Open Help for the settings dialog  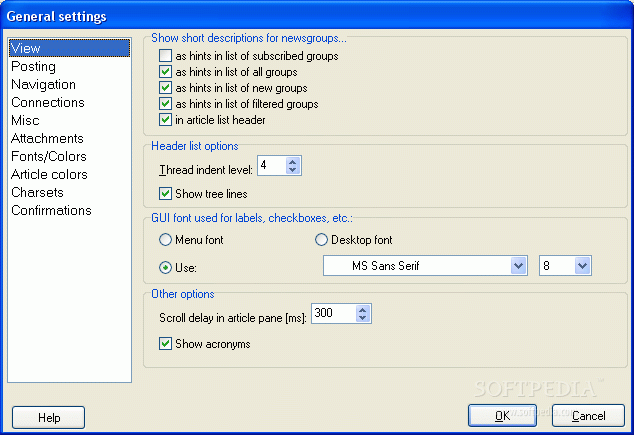coord(49,417)
